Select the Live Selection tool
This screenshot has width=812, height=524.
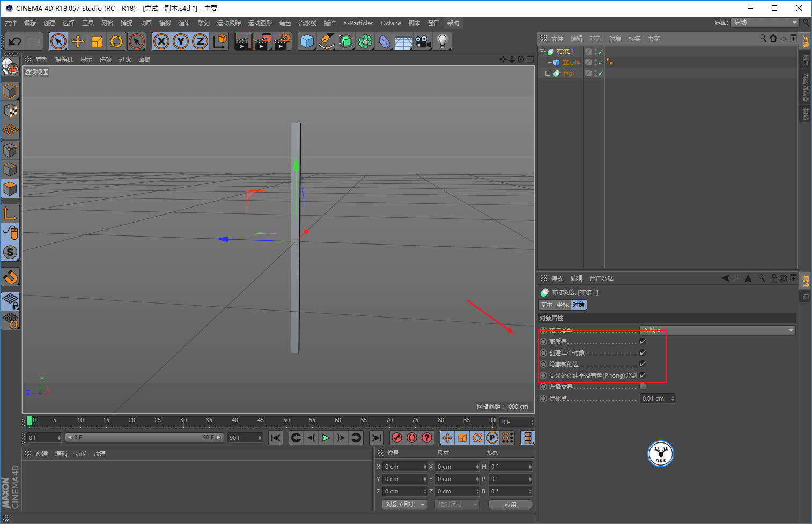pos(58,41)
